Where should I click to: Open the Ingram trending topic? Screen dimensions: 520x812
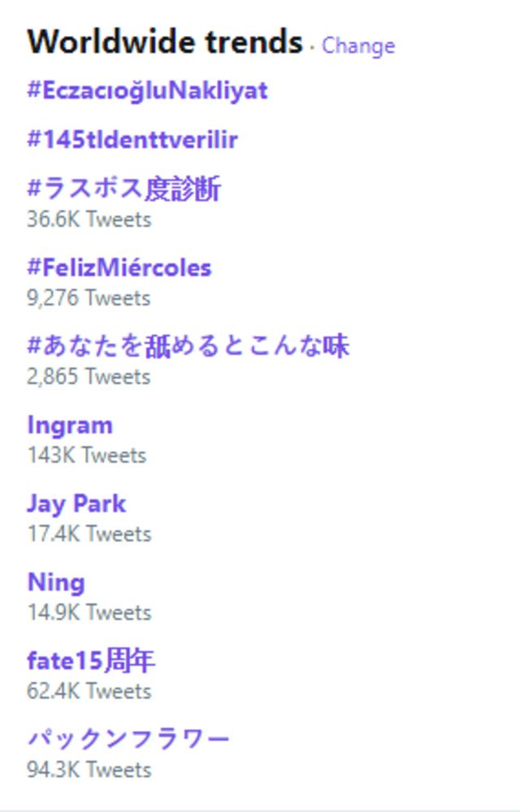[69, 424]
